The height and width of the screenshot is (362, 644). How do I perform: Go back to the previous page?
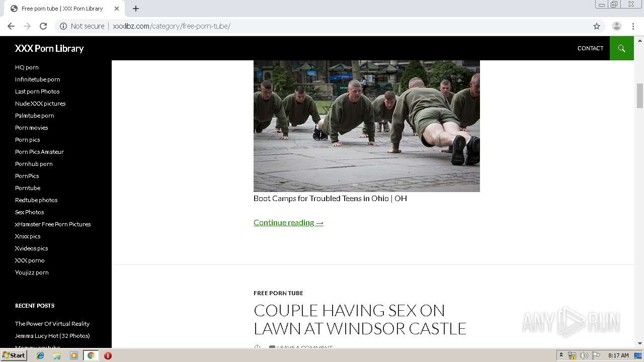point(11,26)
